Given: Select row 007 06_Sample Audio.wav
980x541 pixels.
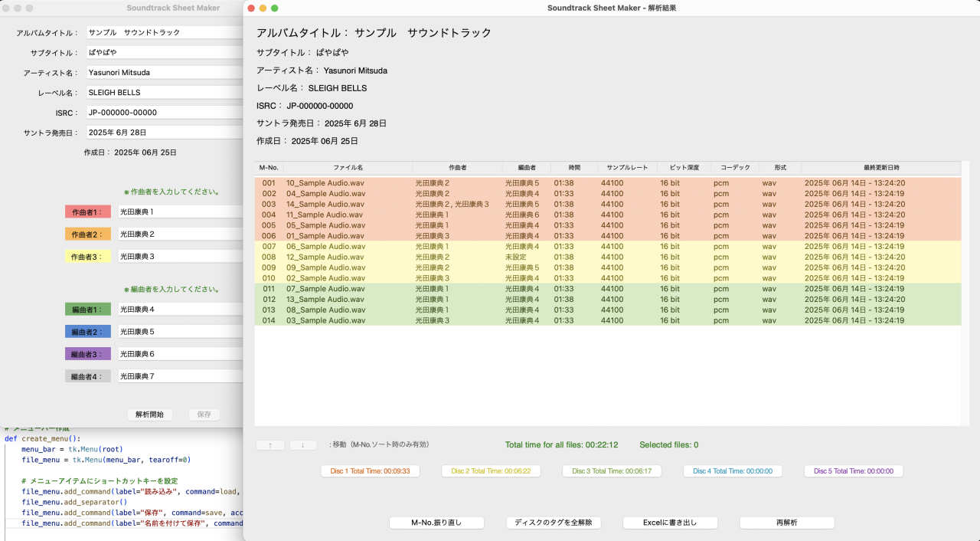Looking at the screenshot, I should 608,247.
